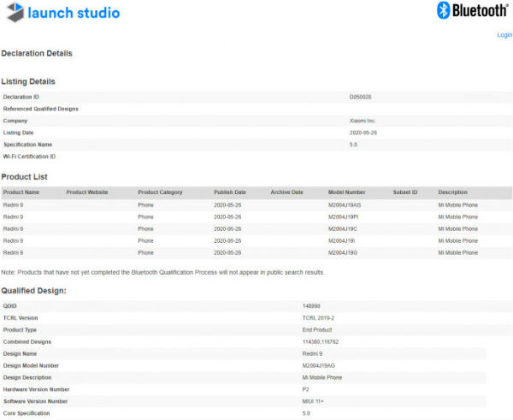Viewport: 513px width, 420px height.
Task: Click the 'Specification Name' label
Action: [28, 145]
